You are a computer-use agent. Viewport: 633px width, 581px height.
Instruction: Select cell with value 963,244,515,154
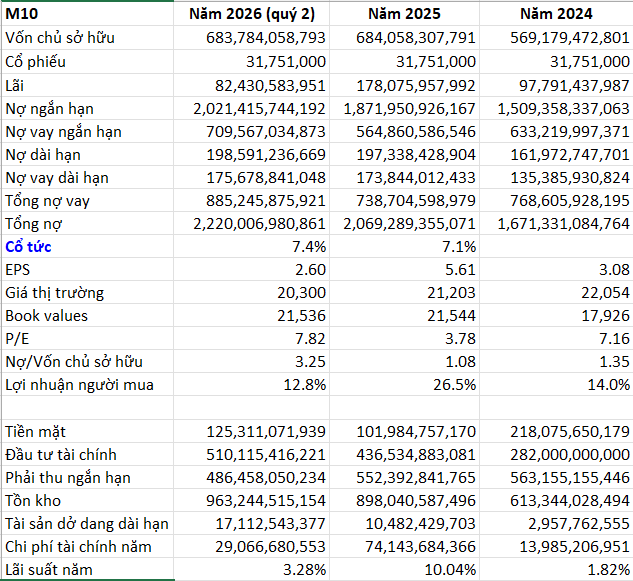click(252, 501)
